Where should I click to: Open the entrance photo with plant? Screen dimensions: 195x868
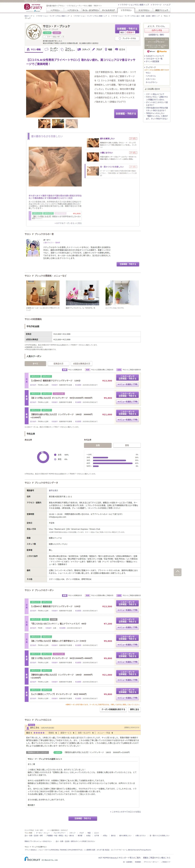tap(122, 293)
